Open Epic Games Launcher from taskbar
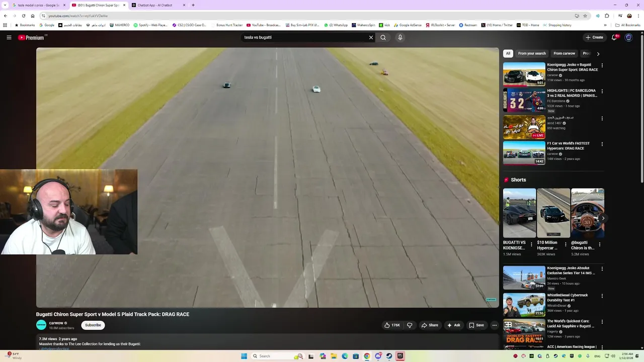This screenshot has height=362, width=644. pos(400,356)
